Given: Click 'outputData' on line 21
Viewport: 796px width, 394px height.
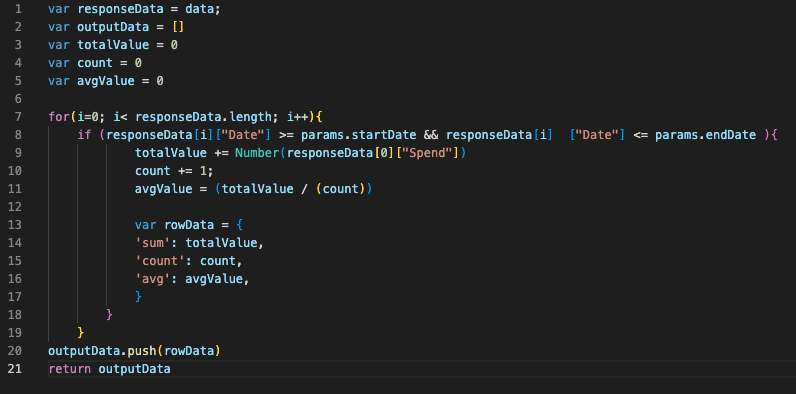Looking at the screenshot, I should coord(135,369).
